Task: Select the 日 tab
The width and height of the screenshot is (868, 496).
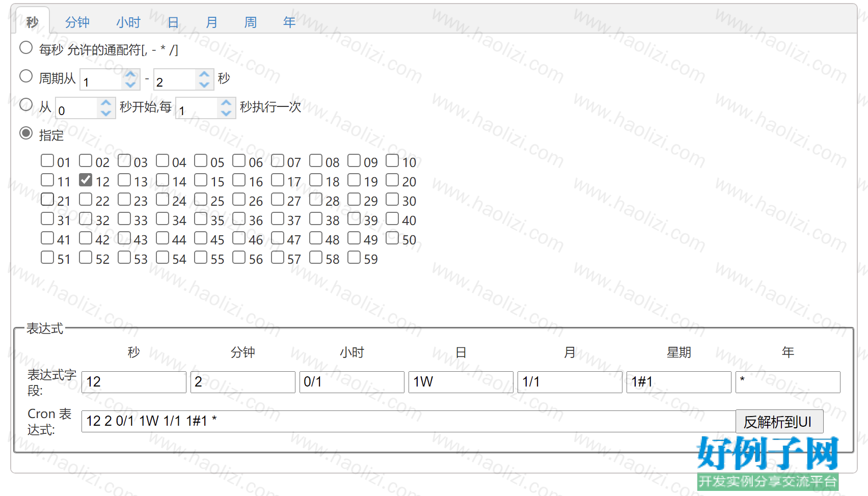Action: coord(173,22)
